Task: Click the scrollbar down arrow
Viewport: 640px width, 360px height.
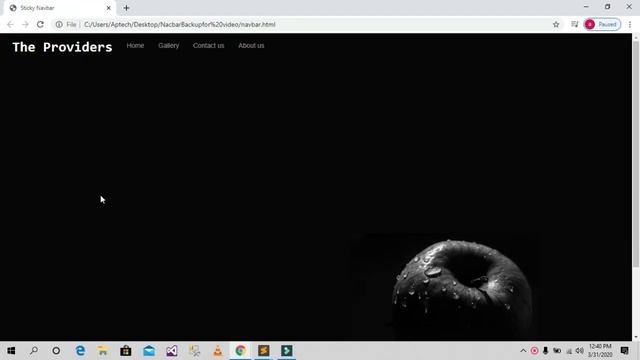Action: (636, 337)
